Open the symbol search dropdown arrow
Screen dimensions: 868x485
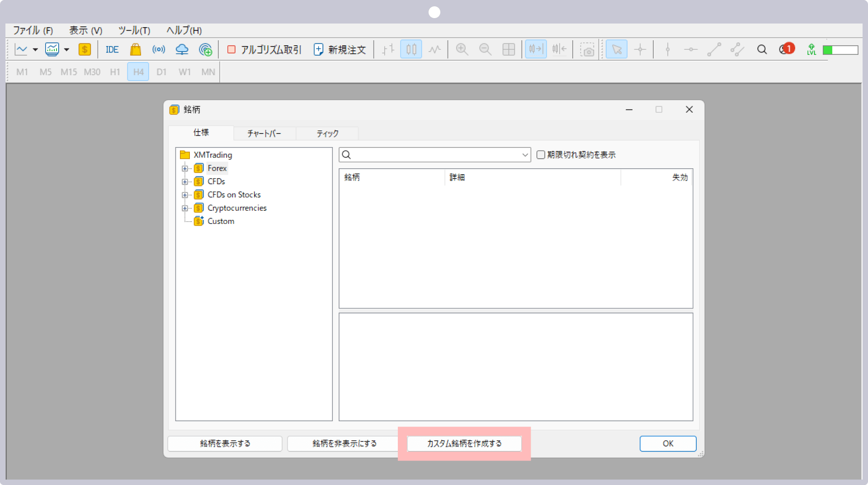[x=525, y=155]
